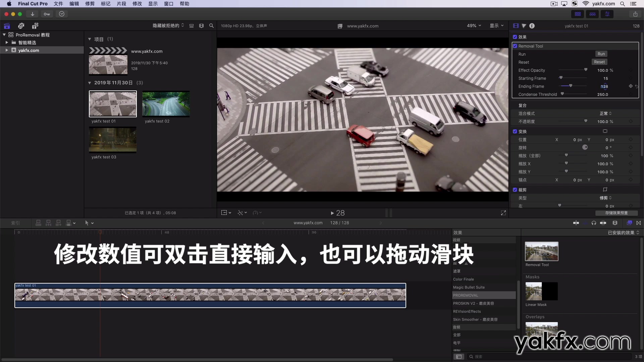644x362 pixels.
Task: Toggle the 变换 transform checkbox off
Action: point(516,131)
